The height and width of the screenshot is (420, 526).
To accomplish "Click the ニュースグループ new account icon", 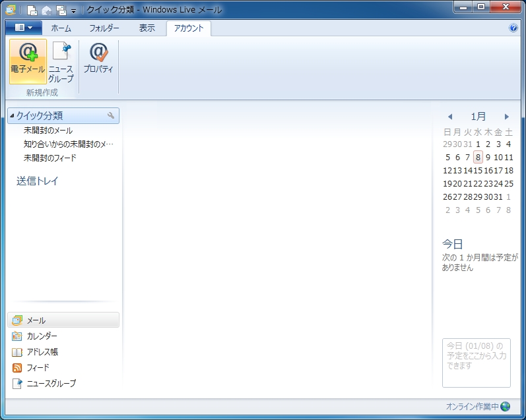I will coord(61,61).
